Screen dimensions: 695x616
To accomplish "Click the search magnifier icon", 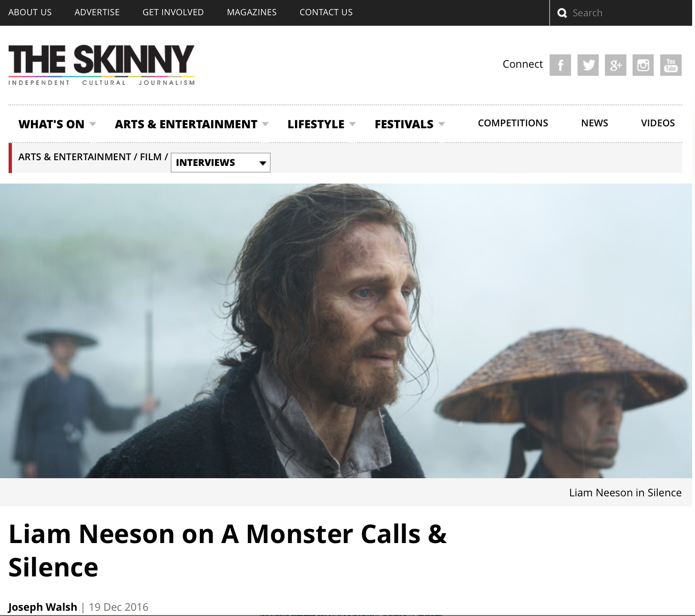I will click(562, 13).
